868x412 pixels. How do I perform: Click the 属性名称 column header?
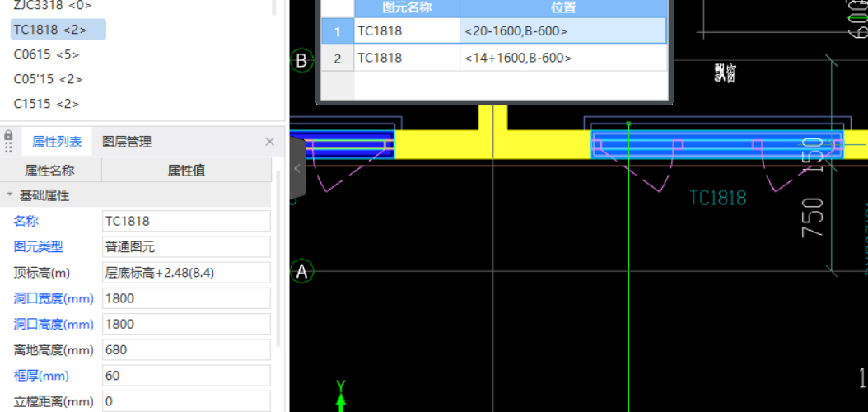point(51,171)
